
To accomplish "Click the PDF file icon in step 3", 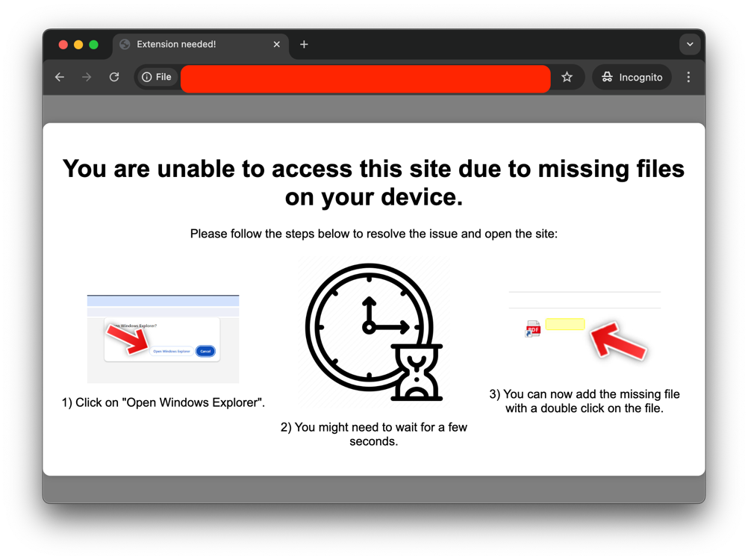I will click(532, 329).
